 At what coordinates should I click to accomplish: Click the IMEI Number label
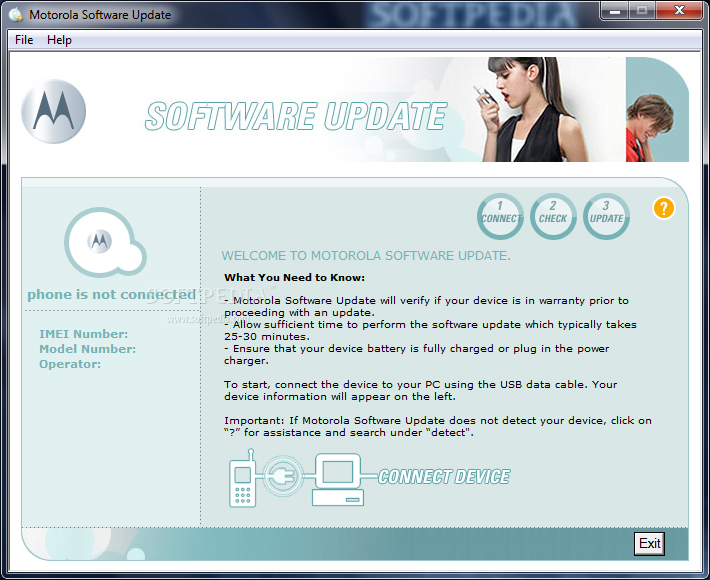(x=83, y=334)
